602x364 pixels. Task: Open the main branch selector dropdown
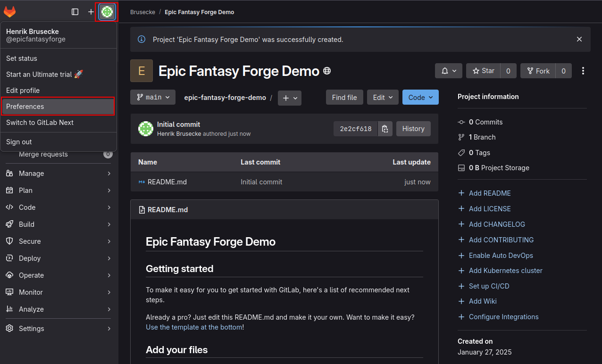point(153,97)
